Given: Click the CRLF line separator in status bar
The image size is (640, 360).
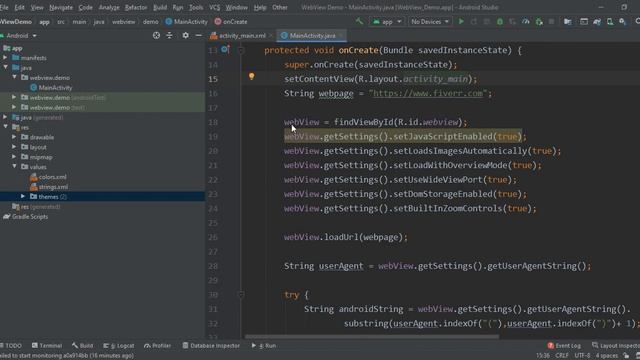Looking at the screenshot, I should tap(562, 355).
